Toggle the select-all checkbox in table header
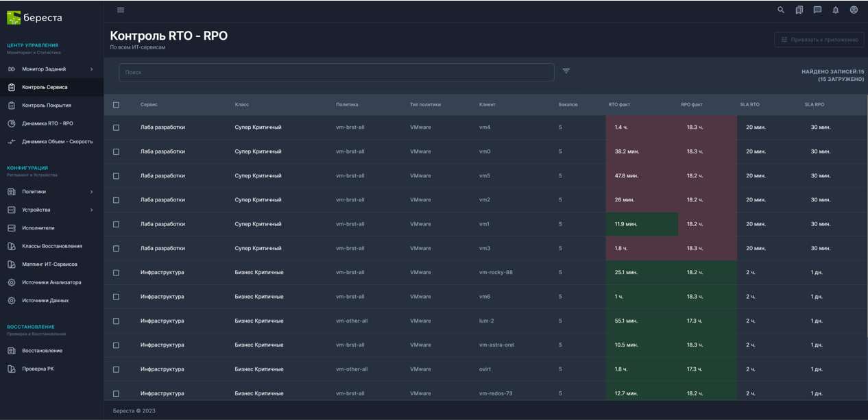 pyautogui.click(x=116, y=105)
